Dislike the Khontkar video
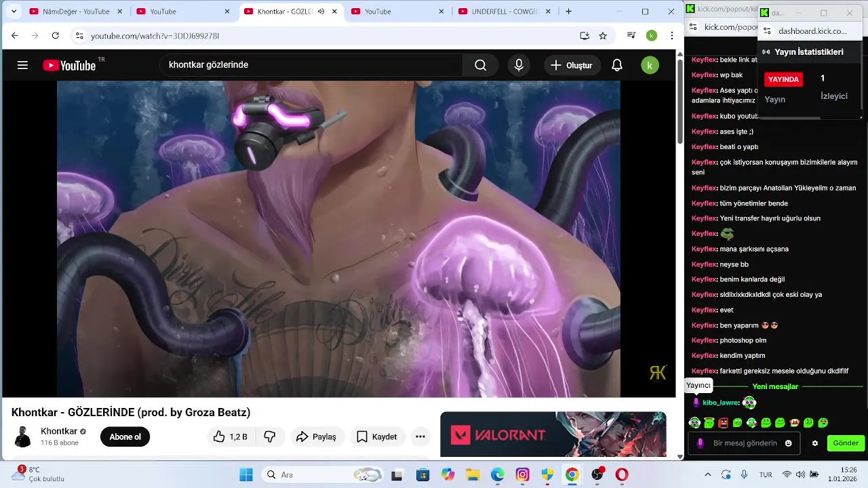 point(270,436)
